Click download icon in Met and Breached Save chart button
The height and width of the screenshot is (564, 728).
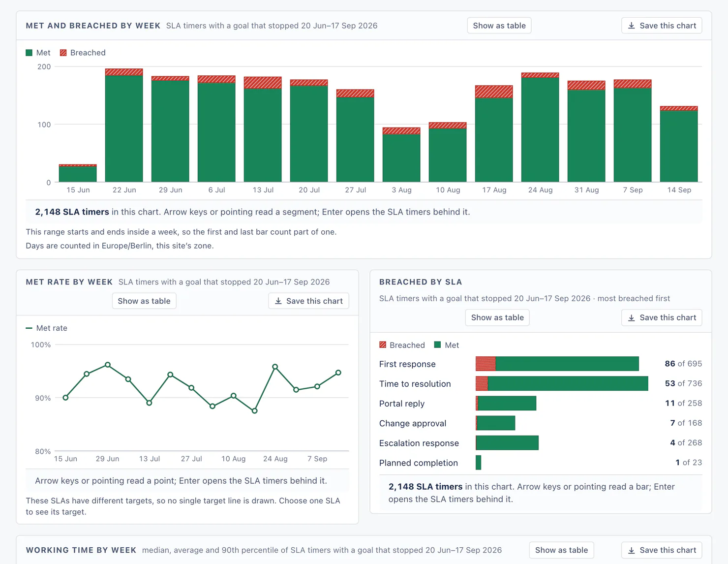[x=631, y=26]
